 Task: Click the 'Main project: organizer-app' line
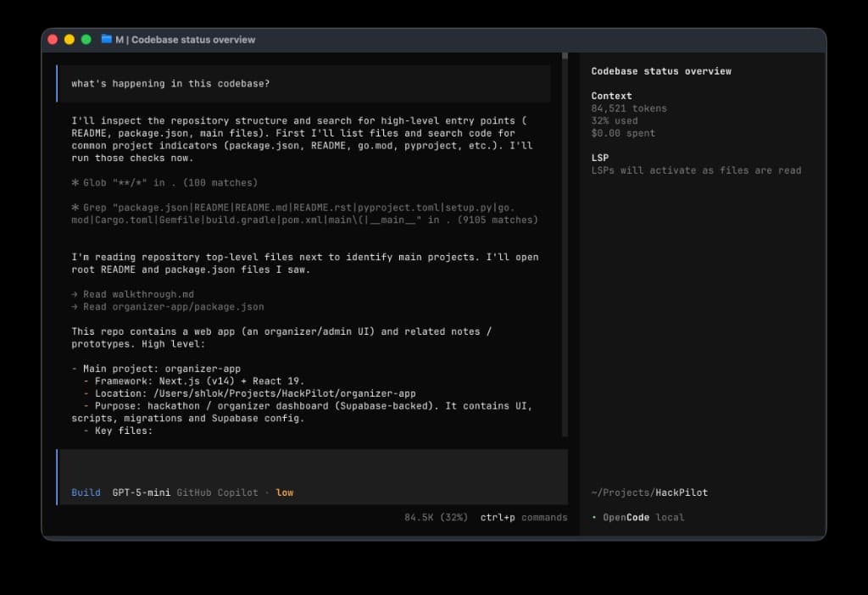click(156, 369)
